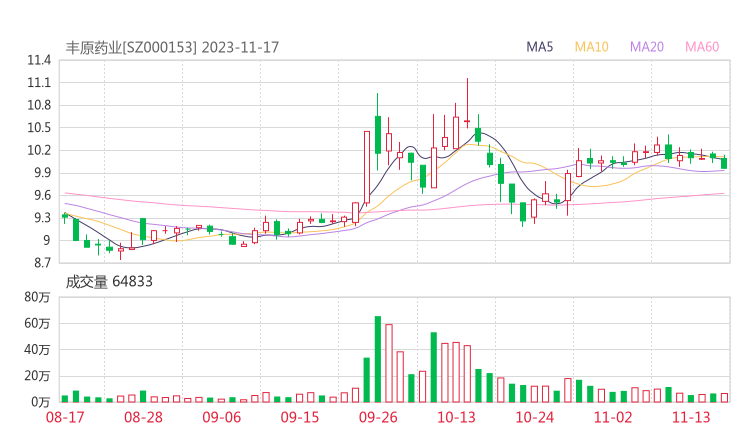Viewport: 740px width, 440px height.
Task: Click the tallest green volume bar
Action: tap(378, 359)
